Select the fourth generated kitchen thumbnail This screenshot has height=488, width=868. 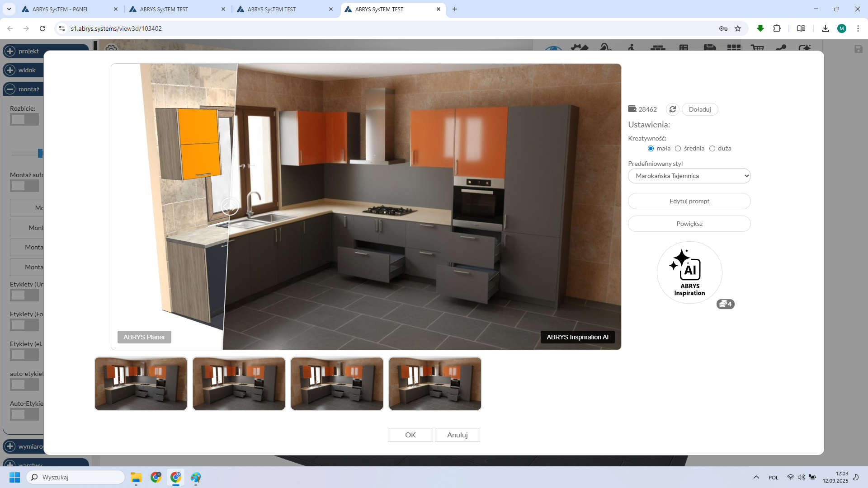click(435, 384)
